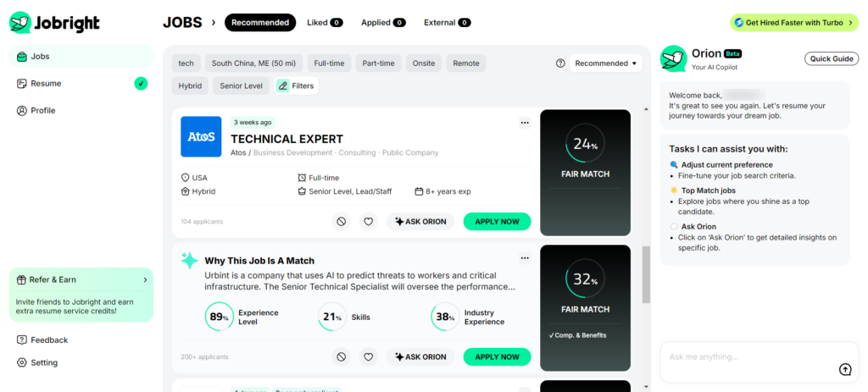Click the Orion bird avatar

[674, 58]
